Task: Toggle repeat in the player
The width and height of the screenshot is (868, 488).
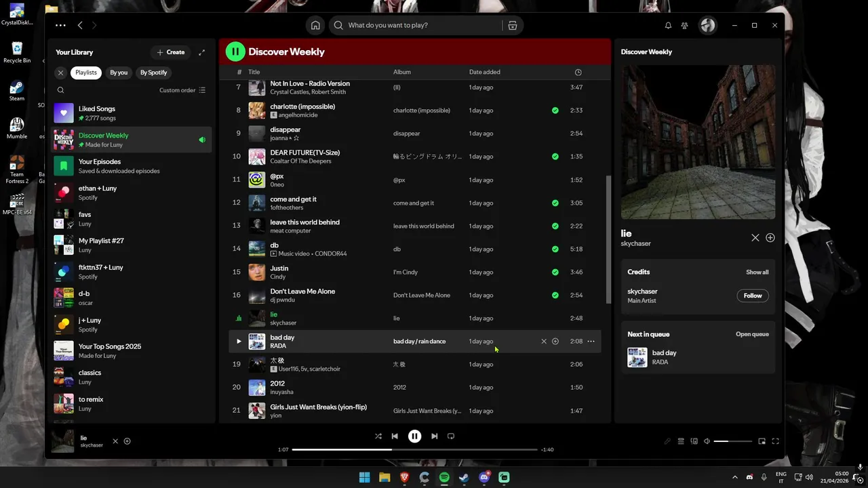Action: click(451, 436)
